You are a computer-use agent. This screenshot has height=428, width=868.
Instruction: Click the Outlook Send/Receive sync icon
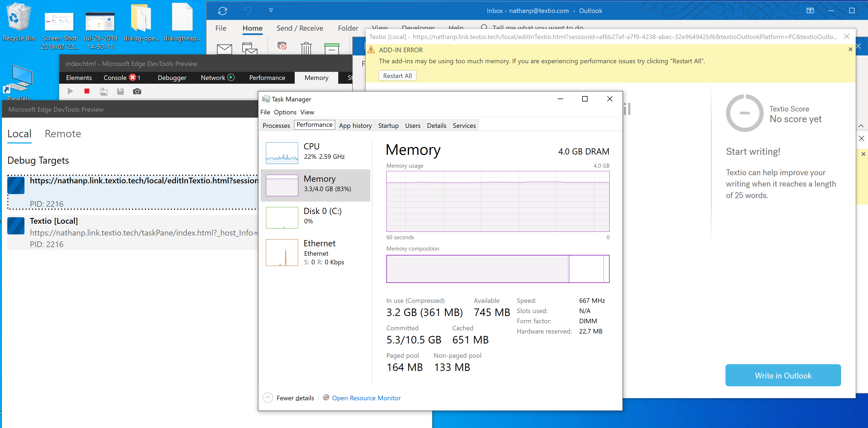coord(222,11)
